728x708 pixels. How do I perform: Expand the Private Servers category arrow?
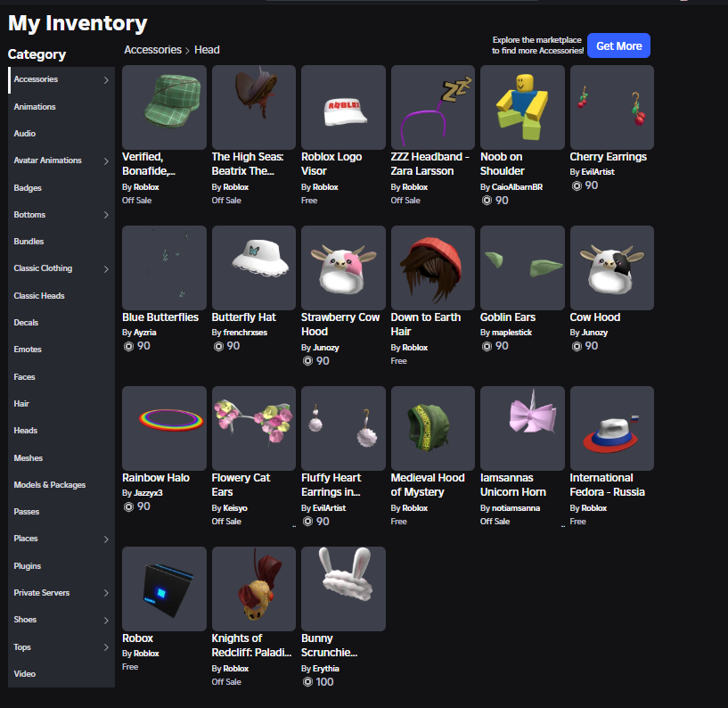pos(106,593)
